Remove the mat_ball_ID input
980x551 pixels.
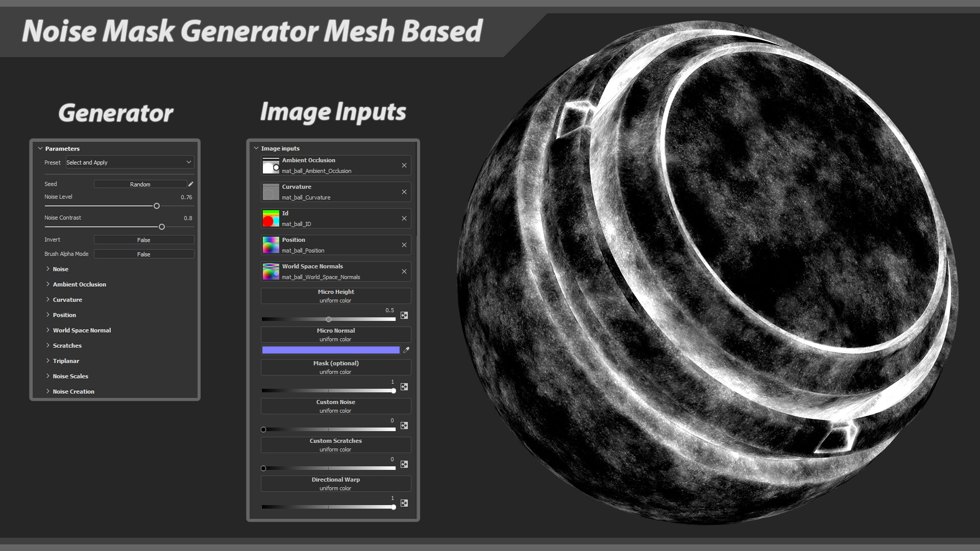point(404,218)
